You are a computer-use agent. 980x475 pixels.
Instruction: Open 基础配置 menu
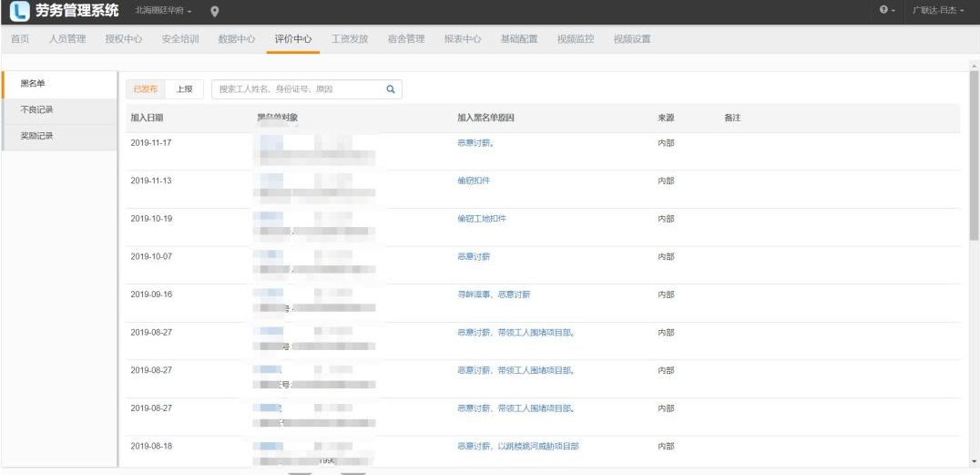click(x=519, y=39)
